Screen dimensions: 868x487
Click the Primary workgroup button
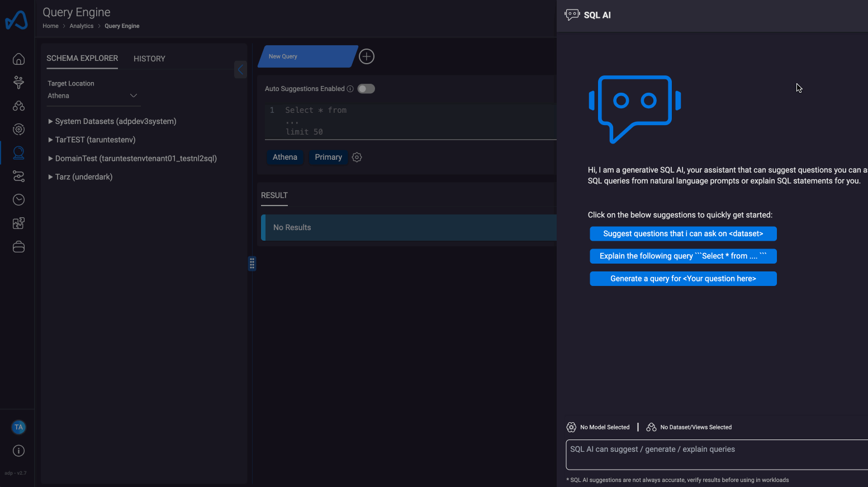tap(329, 157)
